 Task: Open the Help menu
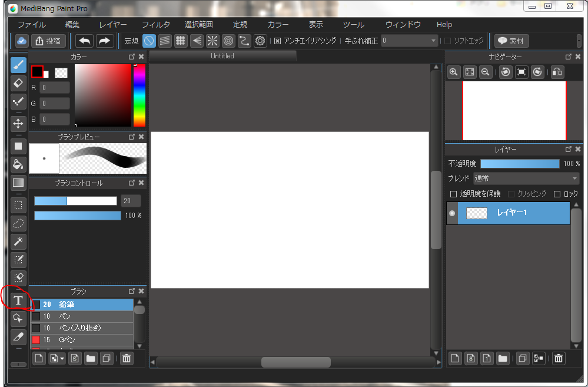(x=444, y=25)
